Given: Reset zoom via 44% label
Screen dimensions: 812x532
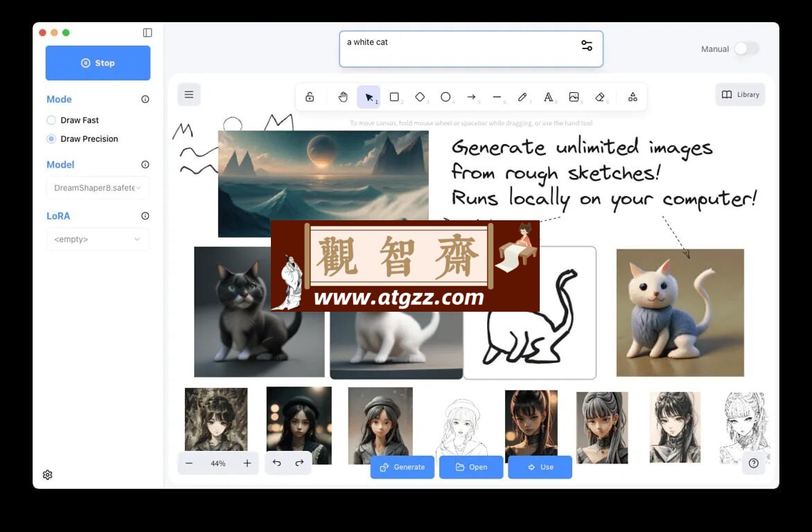Looking at the screenshot, I should (218, 463).
